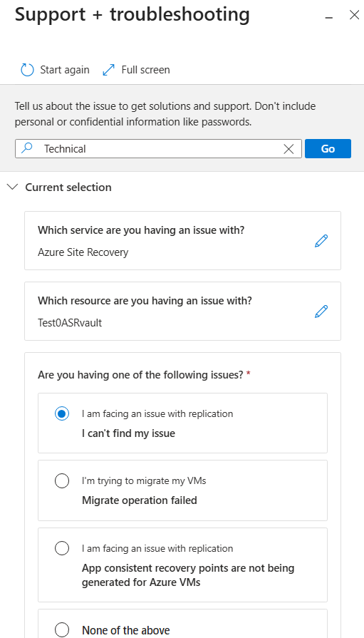Select the "Migrate operation failed" radio option
The height and width of the screenshot is (638, 364).
pyautogui.click(x=62, y=481)
